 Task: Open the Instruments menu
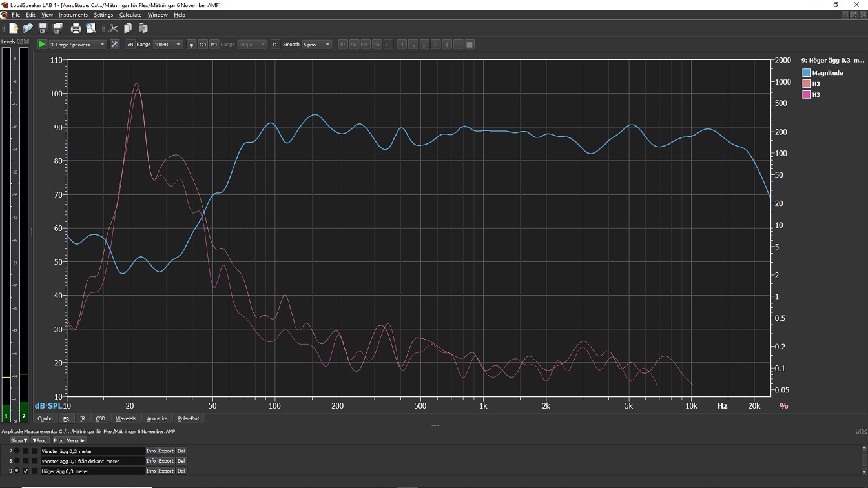point(73,15)
